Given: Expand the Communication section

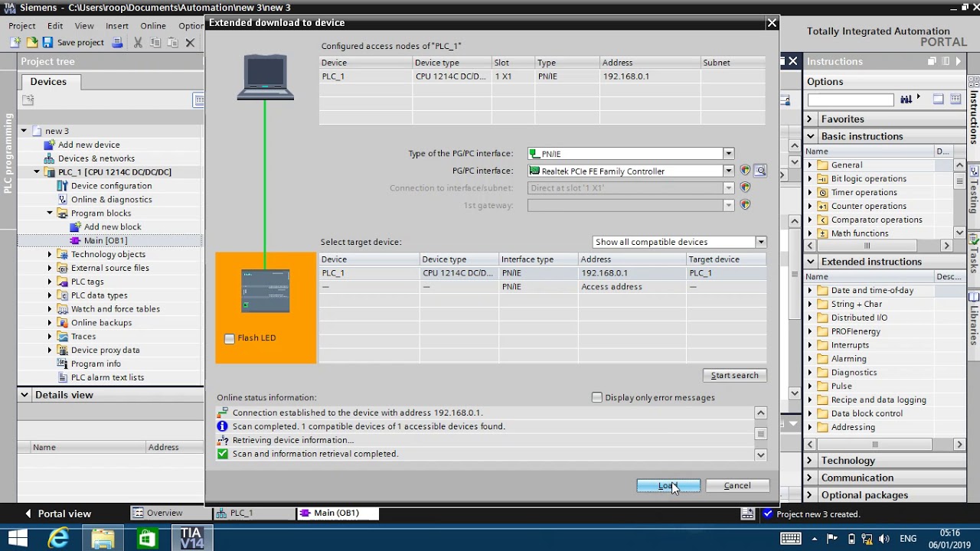Looking at the screenshot, I should (810, 478).
